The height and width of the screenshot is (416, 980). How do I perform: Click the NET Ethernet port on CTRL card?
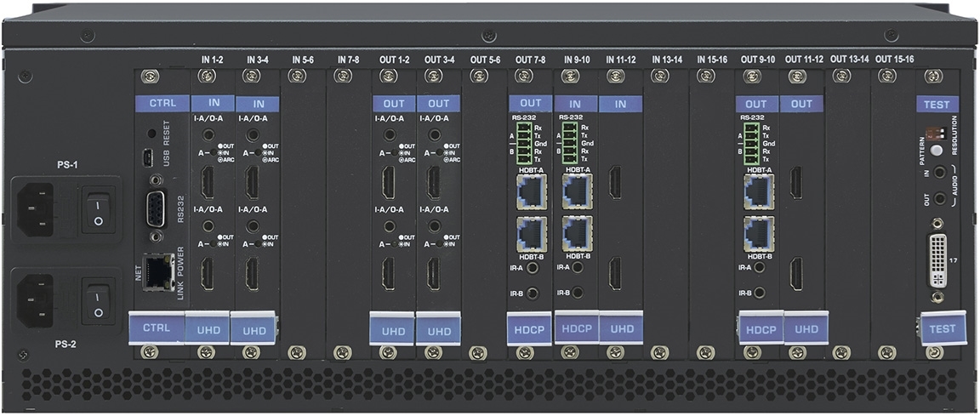[x=155, y=271]
